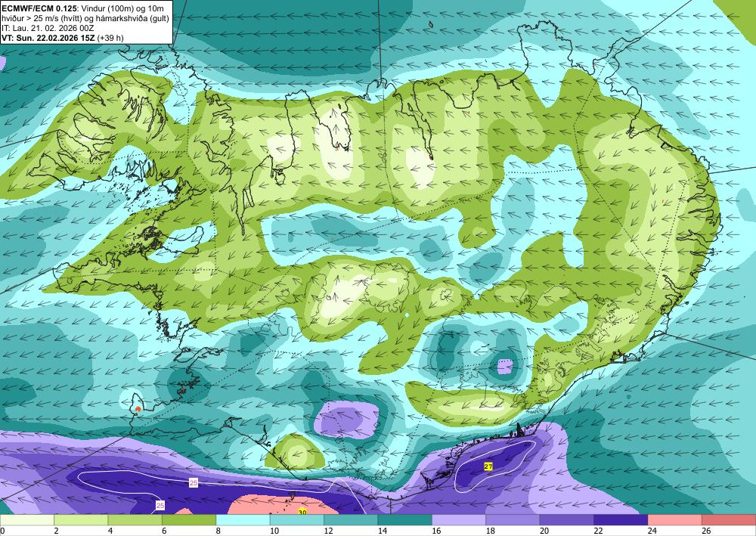Click the '12' value on the color scale
The image size is (756, 536).
328,531
